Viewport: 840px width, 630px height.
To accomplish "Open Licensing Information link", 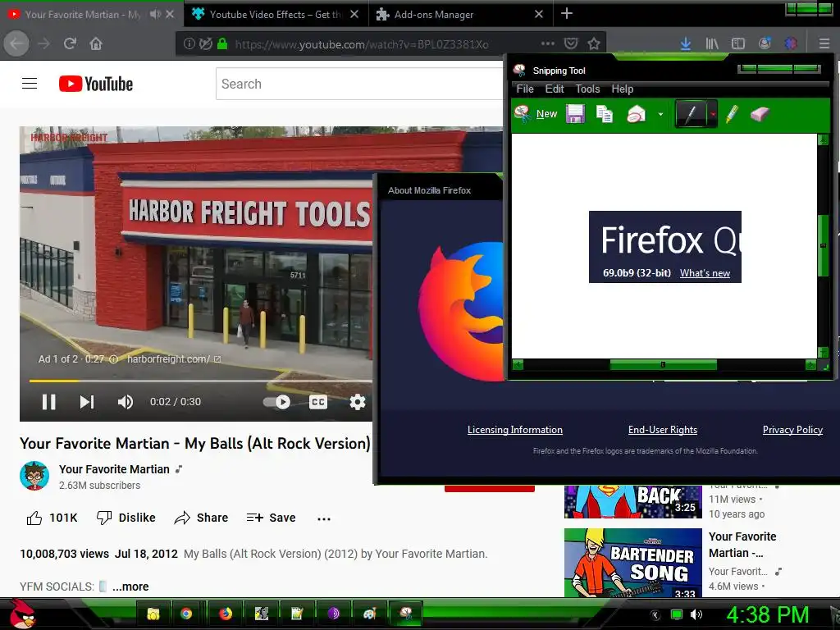I will (515, 430).
